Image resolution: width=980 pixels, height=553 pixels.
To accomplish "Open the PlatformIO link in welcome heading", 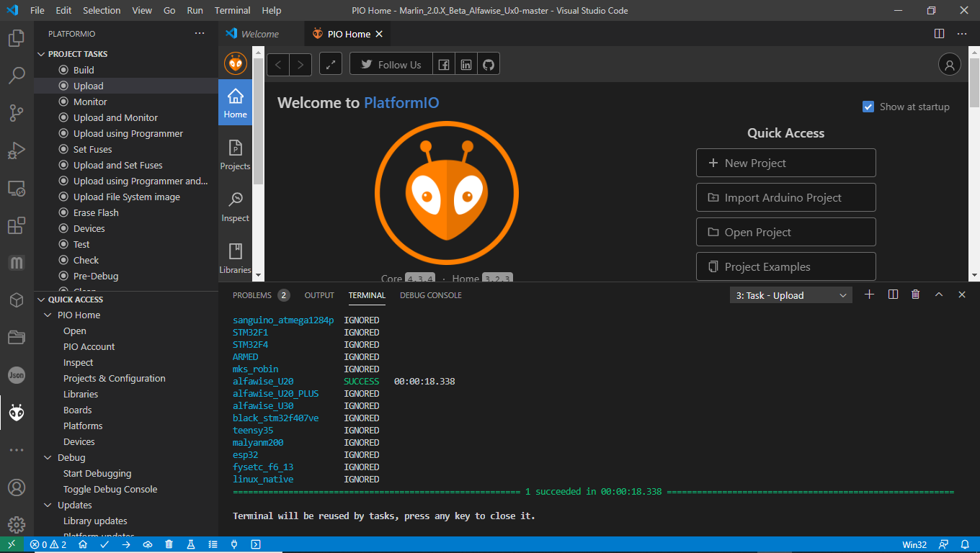I will [x=401, y=103].
